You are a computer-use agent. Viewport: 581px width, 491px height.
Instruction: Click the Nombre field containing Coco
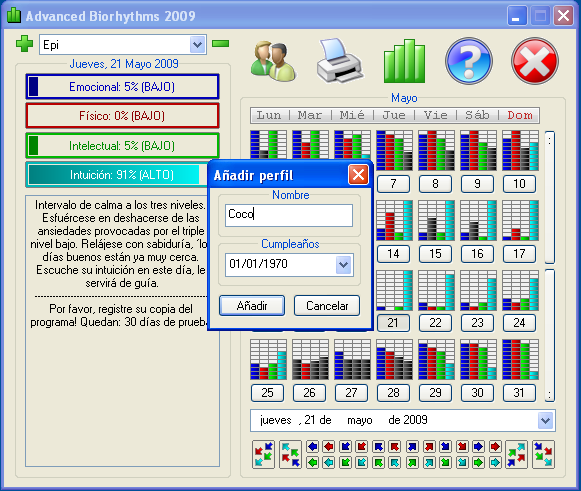tap(289, 215)
